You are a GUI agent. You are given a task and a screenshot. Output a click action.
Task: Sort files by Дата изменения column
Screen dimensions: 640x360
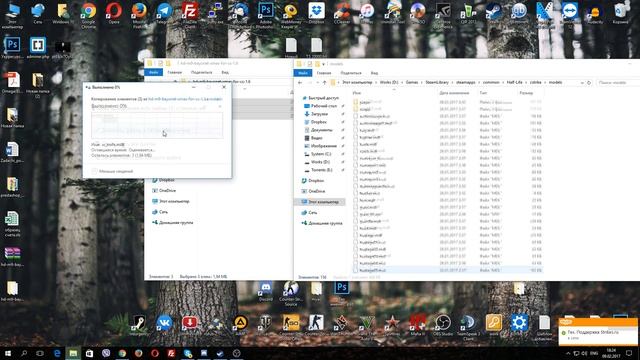(x=454, y=93)
